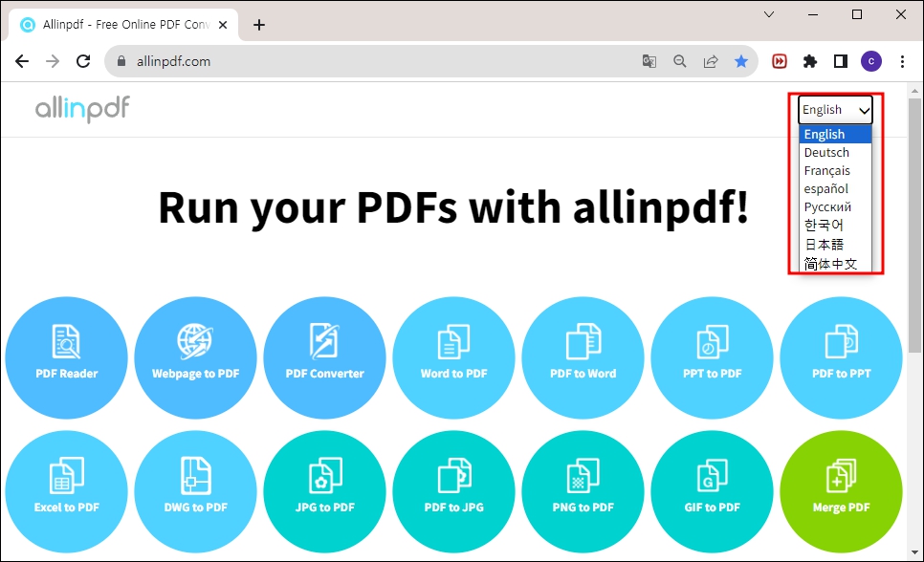Select the DWG to PDF tool
The width and height of the screenshot is (924, 562).
pyautogui.click(x=196, y=491)
